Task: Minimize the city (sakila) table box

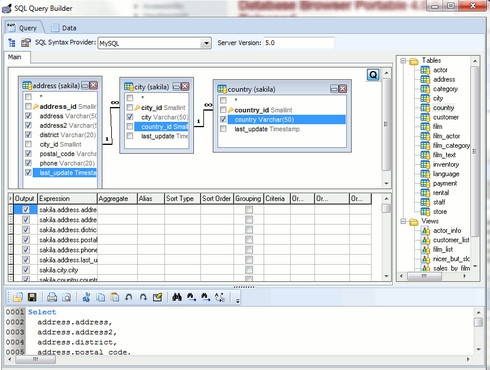Action: pos(176,87)
